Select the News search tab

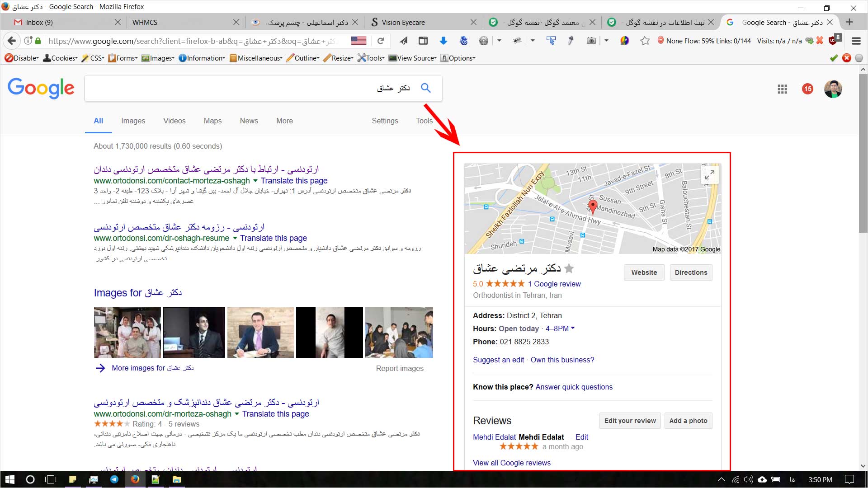249,121
